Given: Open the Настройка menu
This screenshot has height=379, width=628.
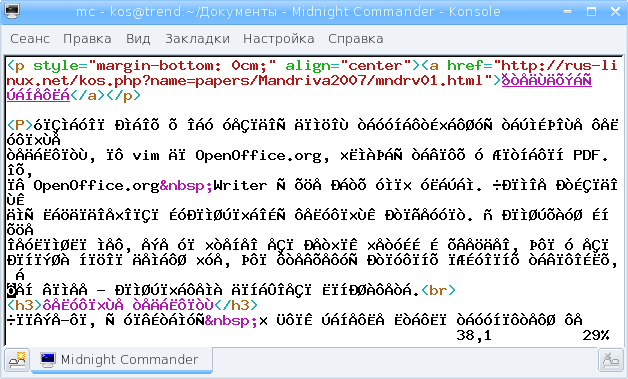Looking at the screenshot, I should click(x=279, y=39).
